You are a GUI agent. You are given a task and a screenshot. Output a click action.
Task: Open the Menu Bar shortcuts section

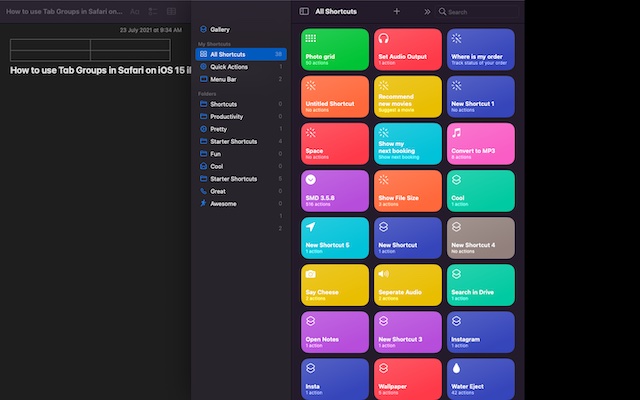[x=224, y=79]
